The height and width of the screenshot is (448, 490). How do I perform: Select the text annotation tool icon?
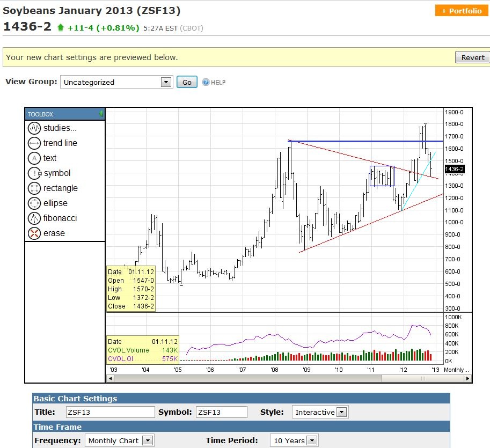tap(34, 158)
